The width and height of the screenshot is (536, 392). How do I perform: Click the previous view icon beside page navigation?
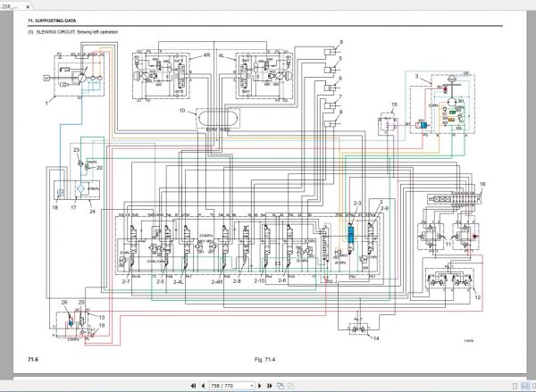[280, 386]
